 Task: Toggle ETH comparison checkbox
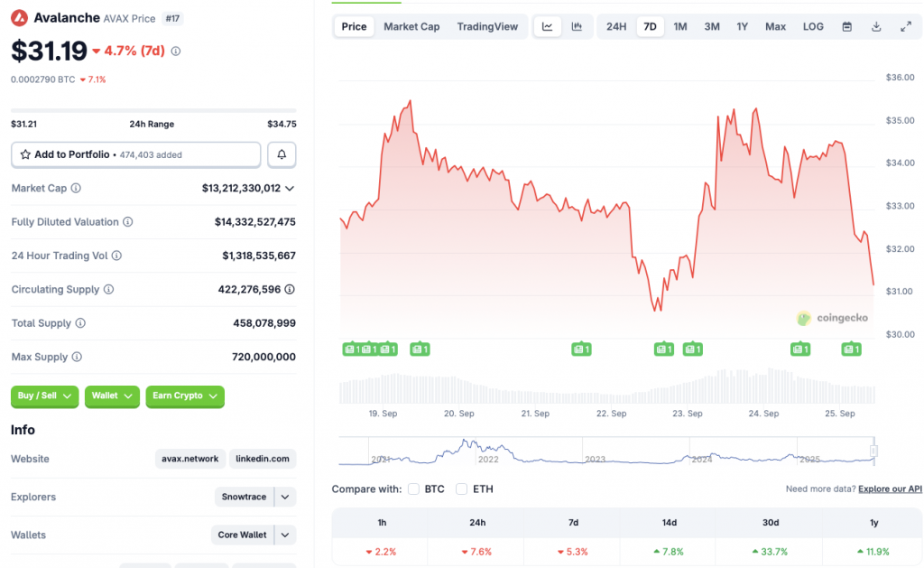461,489
